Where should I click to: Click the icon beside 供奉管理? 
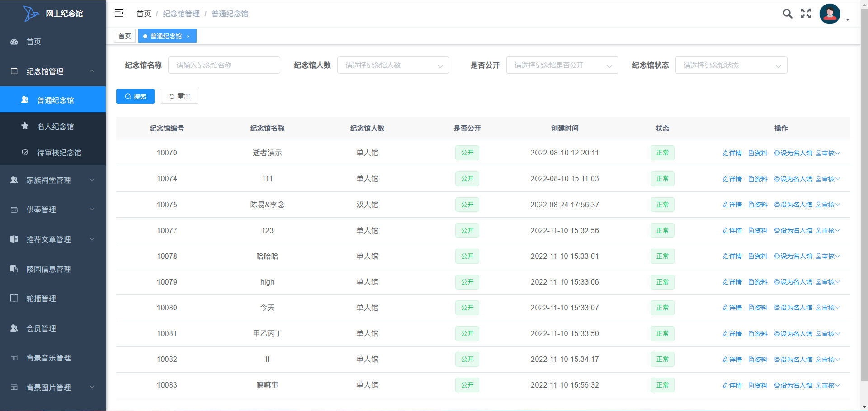point(14,210)
